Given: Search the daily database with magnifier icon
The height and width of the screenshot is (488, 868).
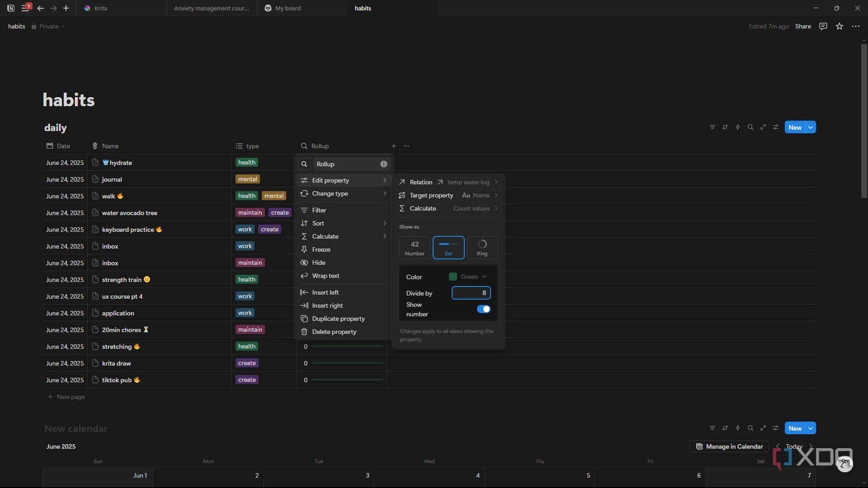Looking at the screenshot, I should tap(750, 127).
